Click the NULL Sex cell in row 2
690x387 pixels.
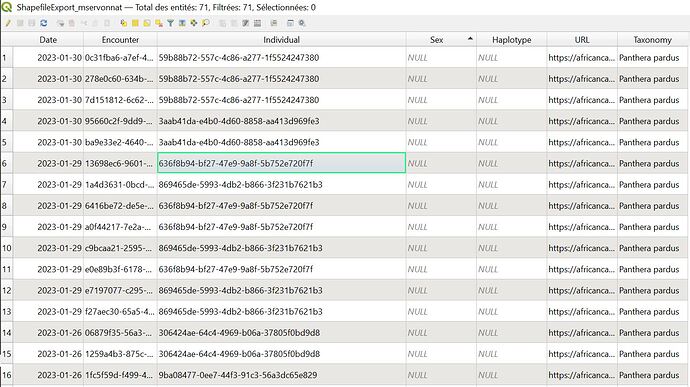[x=441, y=79]
